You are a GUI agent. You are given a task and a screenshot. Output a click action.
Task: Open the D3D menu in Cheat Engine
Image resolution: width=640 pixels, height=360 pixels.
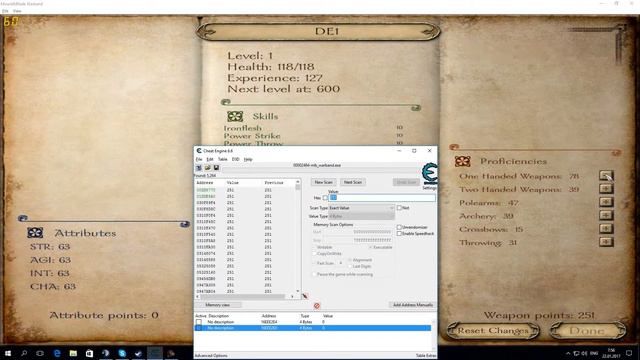tap(236, 159)
